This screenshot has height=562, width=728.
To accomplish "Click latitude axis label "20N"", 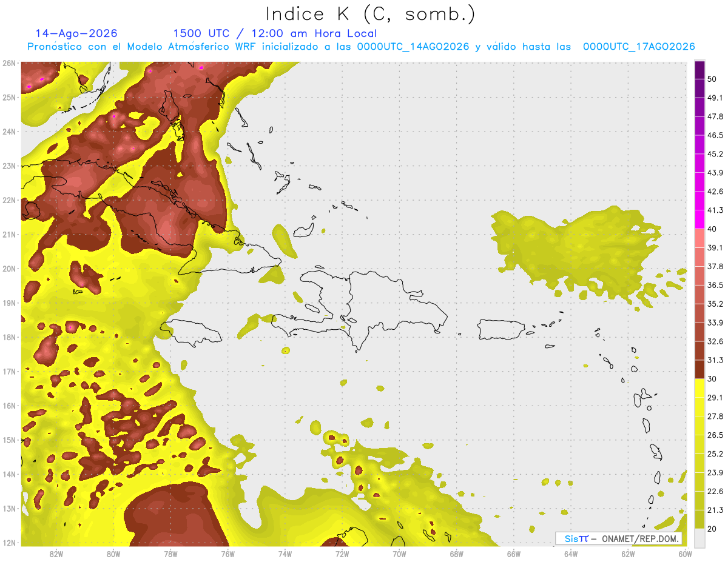I will 9,269.
